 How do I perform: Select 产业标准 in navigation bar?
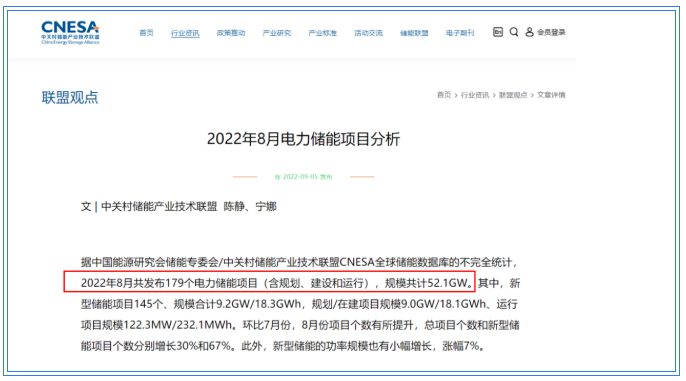pyautogui.click(x=322, y=33)
